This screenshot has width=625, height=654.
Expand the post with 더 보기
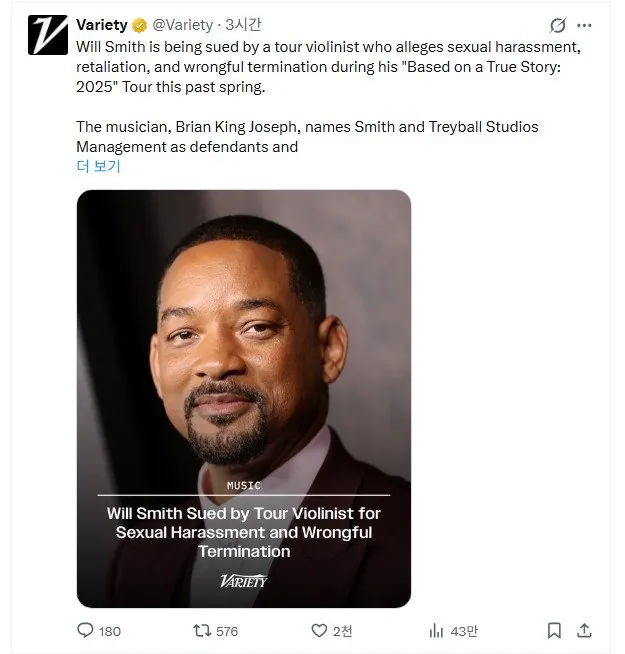tap(98, 166)
